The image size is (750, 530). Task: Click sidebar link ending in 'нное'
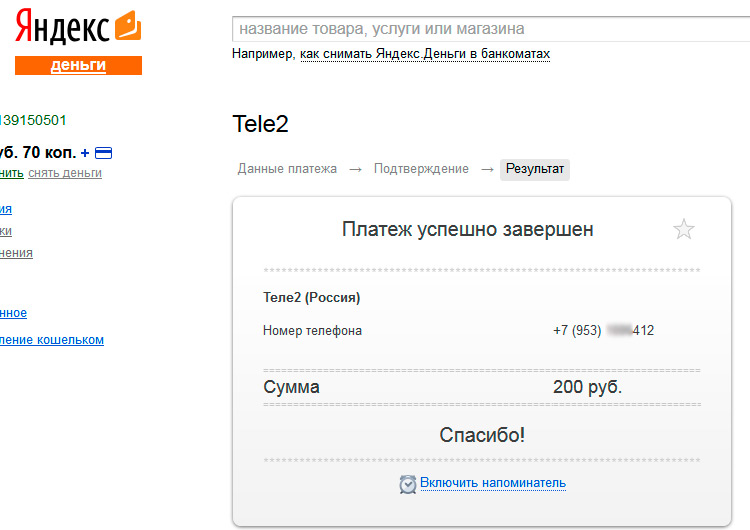click(x=13, y=313)
